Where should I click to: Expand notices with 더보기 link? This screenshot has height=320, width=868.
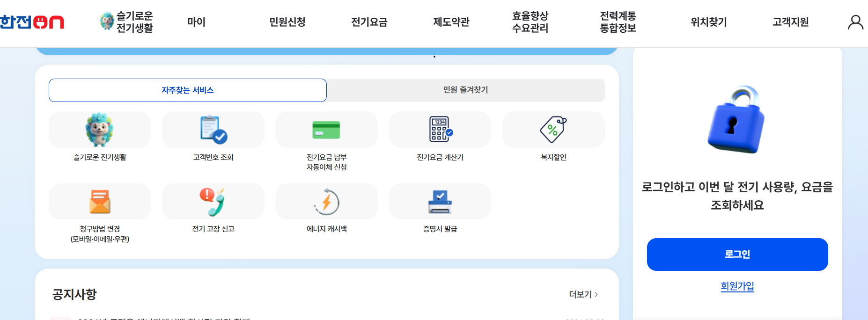point(583,294)
